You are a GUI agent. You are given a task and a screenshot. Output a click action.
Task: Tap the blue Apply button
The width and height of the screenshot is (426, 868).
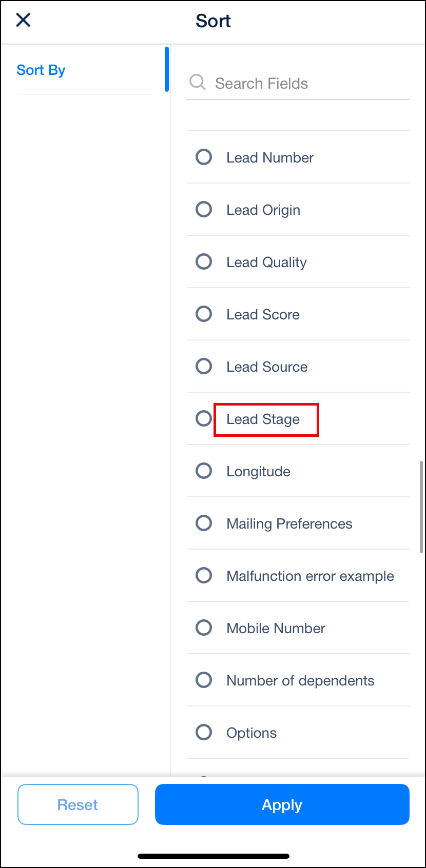pos(282,804)
